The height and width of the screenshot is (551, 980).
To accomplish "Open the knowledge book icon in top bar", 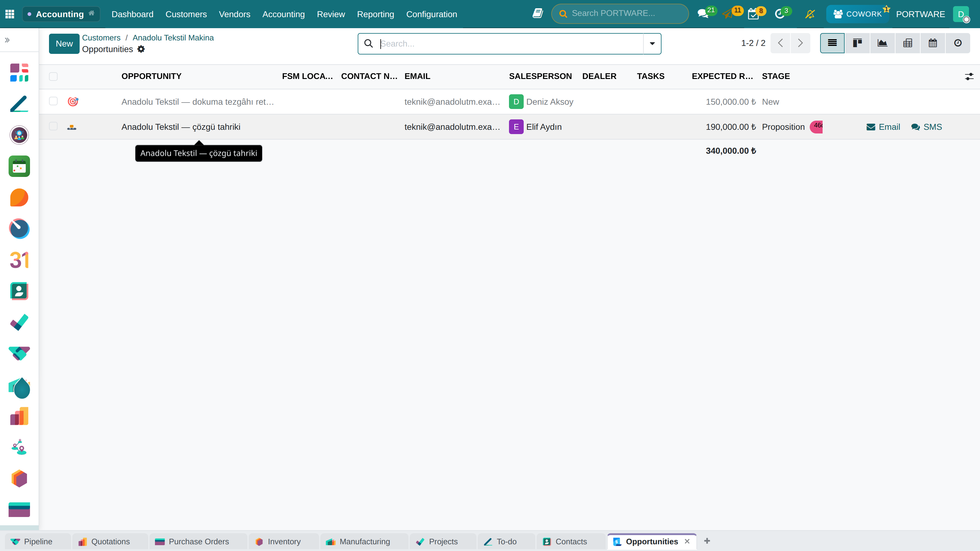I will click(x=537, y=14).
